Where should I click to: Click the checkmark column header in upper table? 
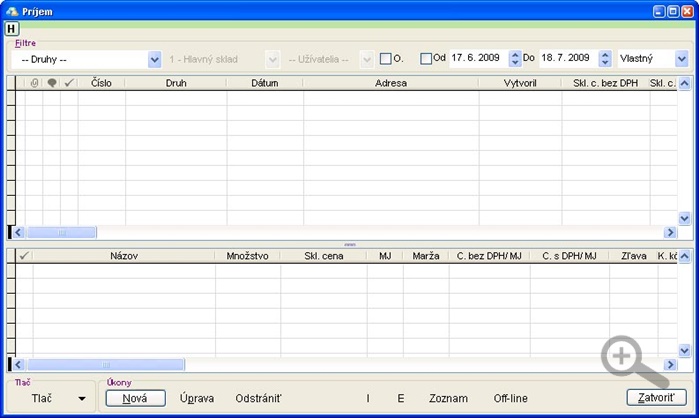pyautogui.click(x=69, y=83)
